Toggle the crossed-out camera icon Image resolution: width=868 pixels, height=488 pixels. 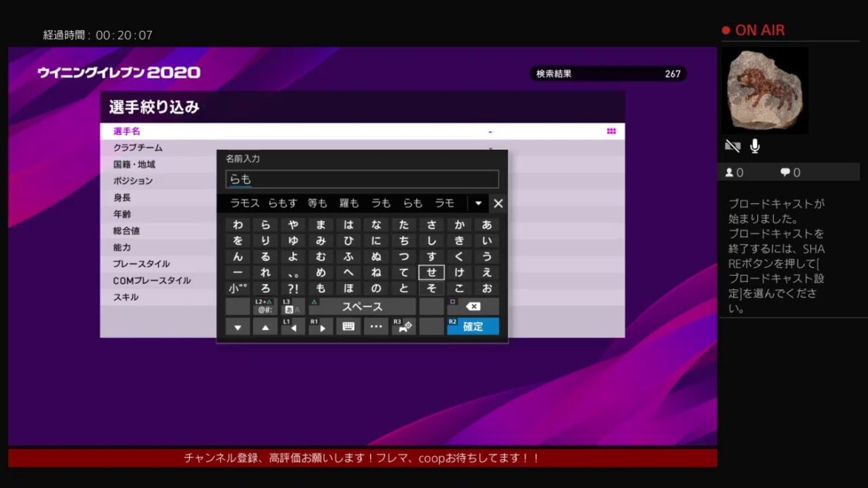pos(732,146)
